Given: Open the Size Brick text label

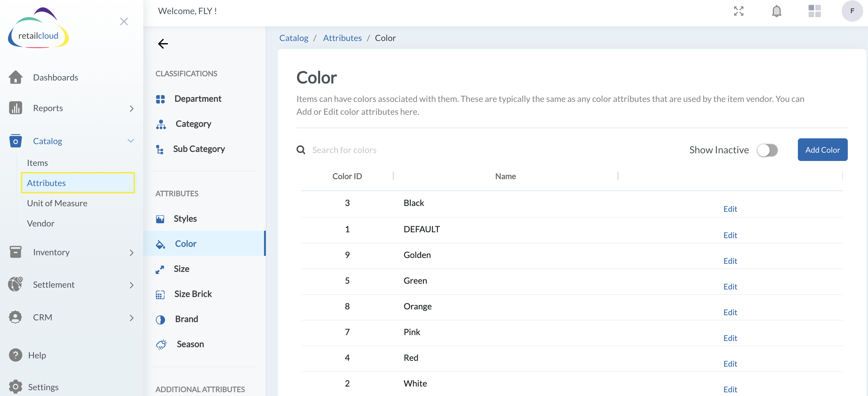Looking at the screenshot, I should click(x=193, y=294).
